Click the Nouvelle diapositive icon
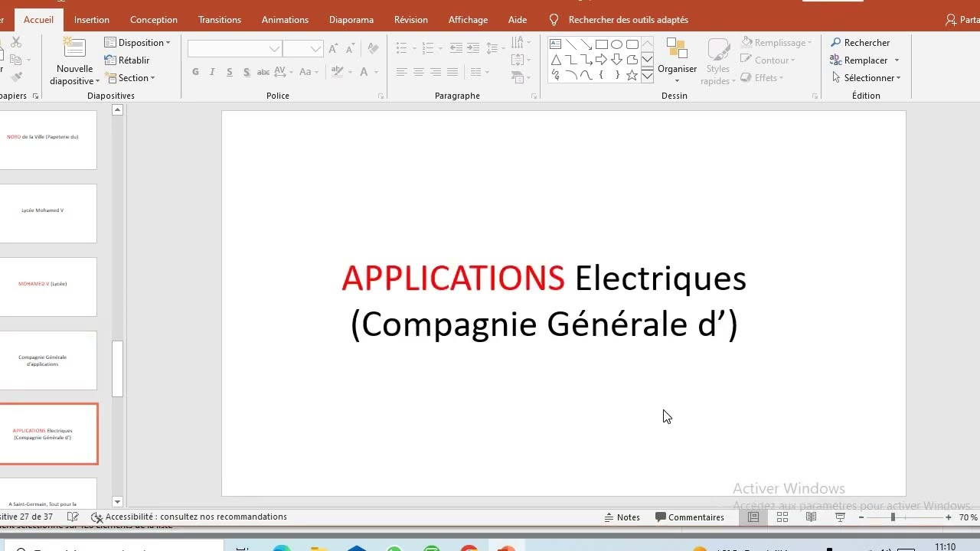This screenshot has width=980, height=551. [74, 48]
